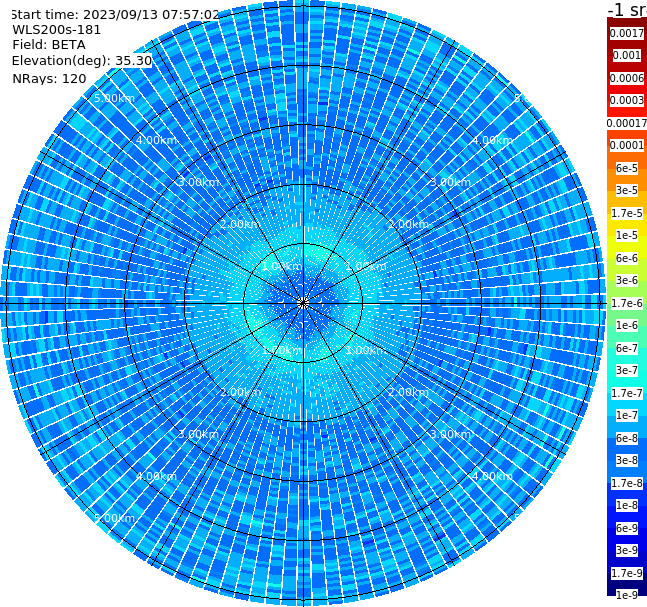
Task: Click the 3e-7 colorbar label
Action: [x=627, y=370]
